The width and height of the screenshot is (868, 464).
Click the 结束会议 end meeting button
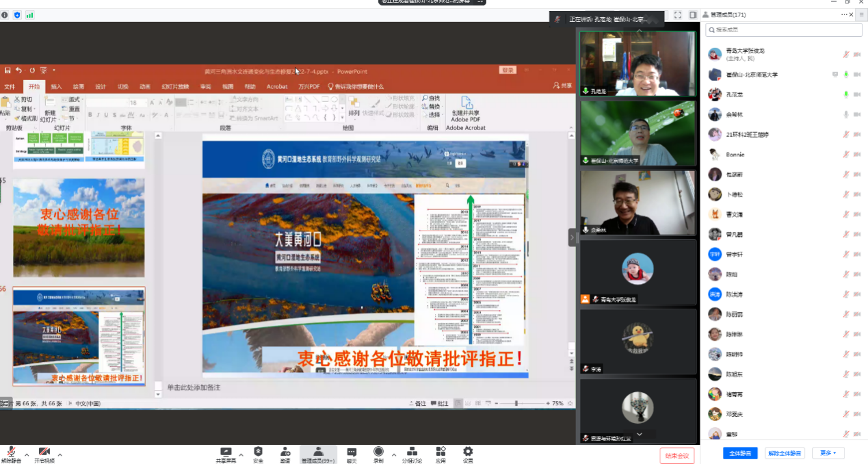(x=677, y=456)
